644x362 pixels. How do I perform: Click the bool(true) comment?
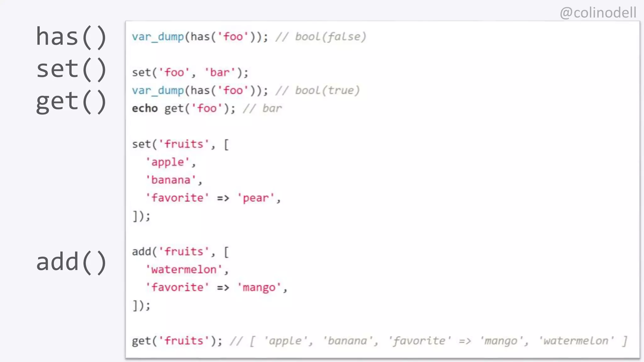(x=327, y=90)
